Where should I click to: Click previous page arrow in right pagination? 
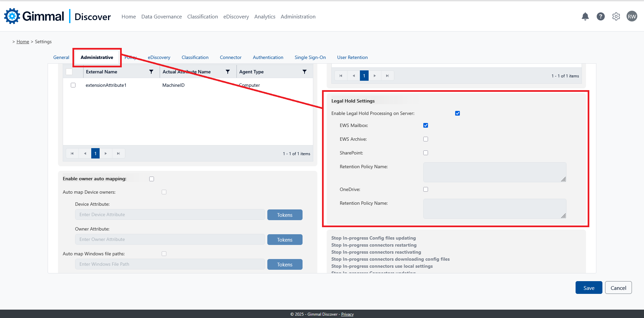(353, 75)
